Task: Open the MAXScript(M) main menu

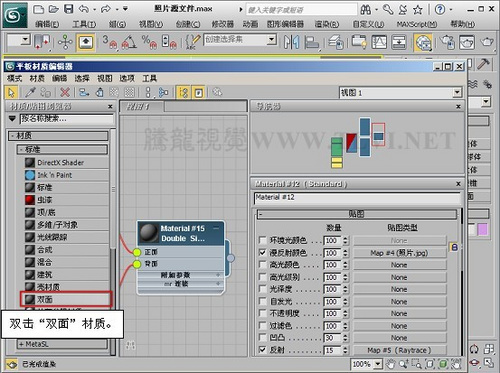Action: coord(416,24)
